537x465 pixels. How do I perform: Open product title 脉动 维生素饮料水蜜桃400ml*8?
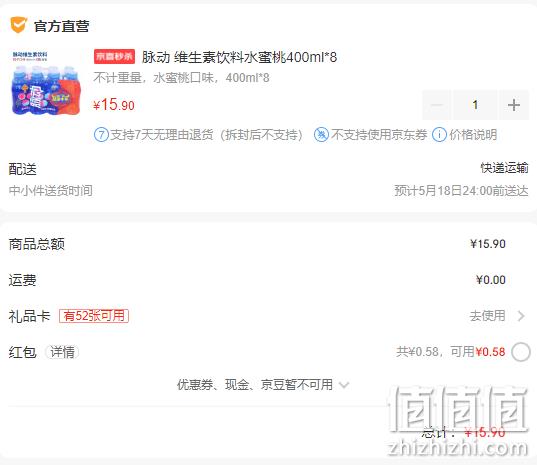[x=239, y=57]
